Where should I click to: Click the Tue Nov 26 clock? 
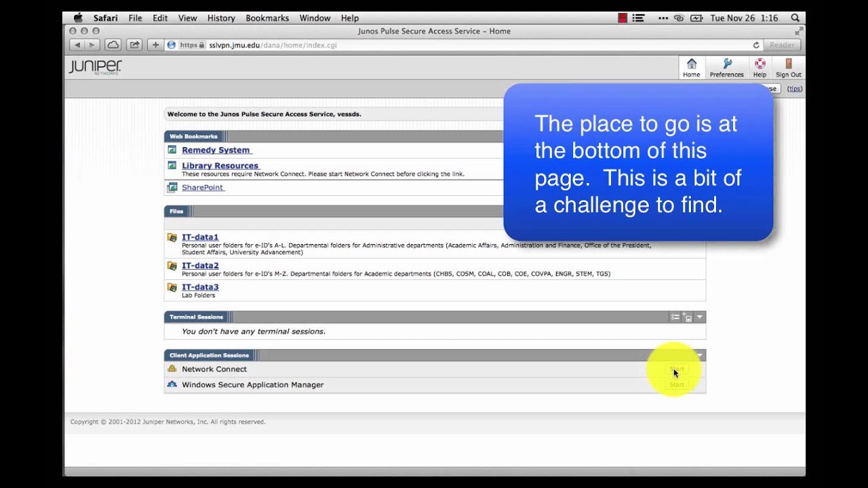pos(744,18)
